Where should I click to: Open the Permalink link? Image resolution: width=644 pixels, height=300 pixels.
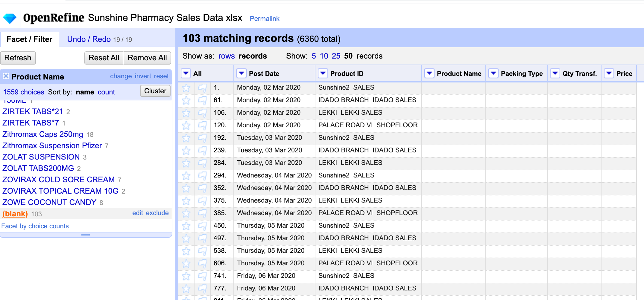(x=264, y=19)
